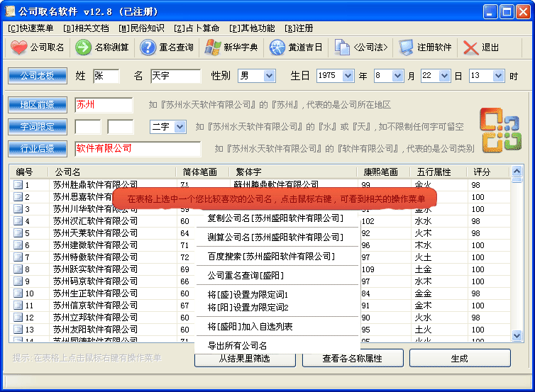Click the 苏州 region prefix field
Viewport: 535px width, 392px height.
(x=104, y=105)
